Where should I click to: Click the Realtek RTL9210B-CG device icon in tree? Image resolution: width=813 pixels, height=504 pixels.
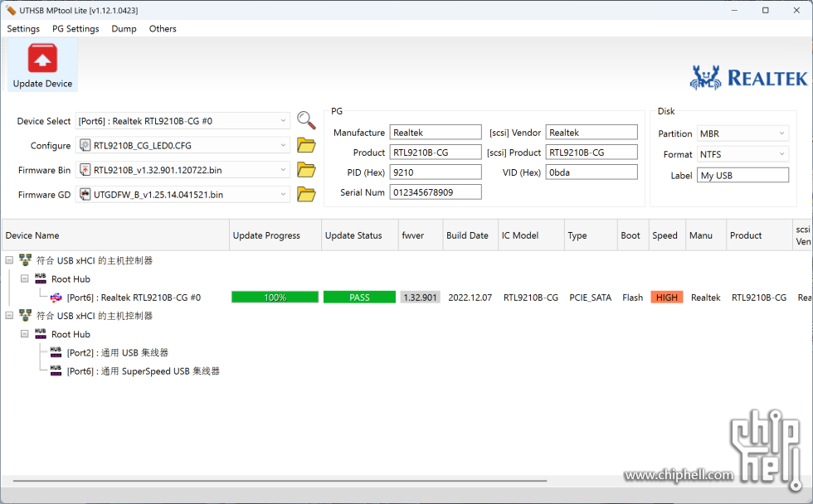56,298
